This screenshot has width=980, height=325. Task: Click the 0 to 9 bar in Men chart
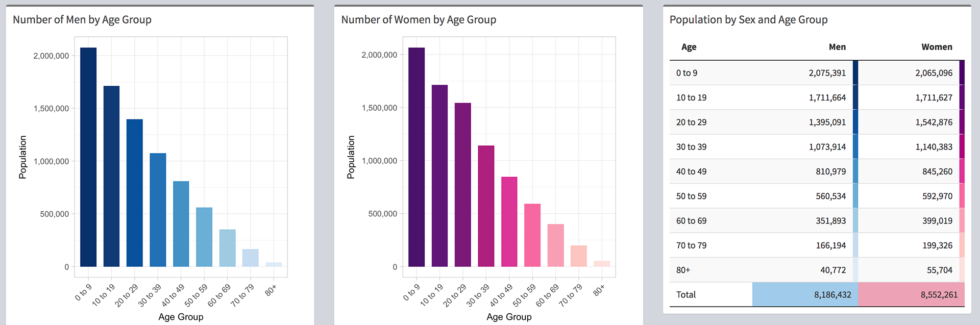click(88, 157)
